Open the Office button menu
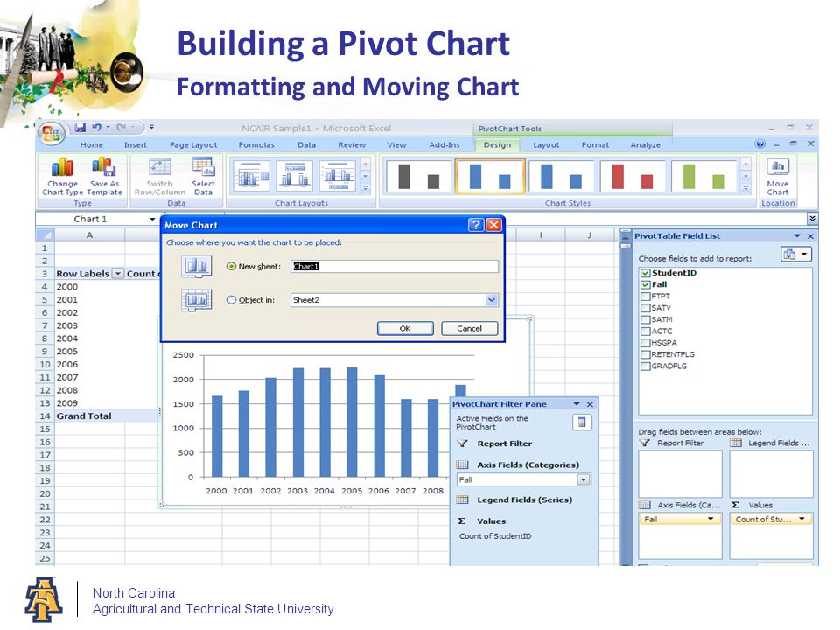 pos(51,132)
